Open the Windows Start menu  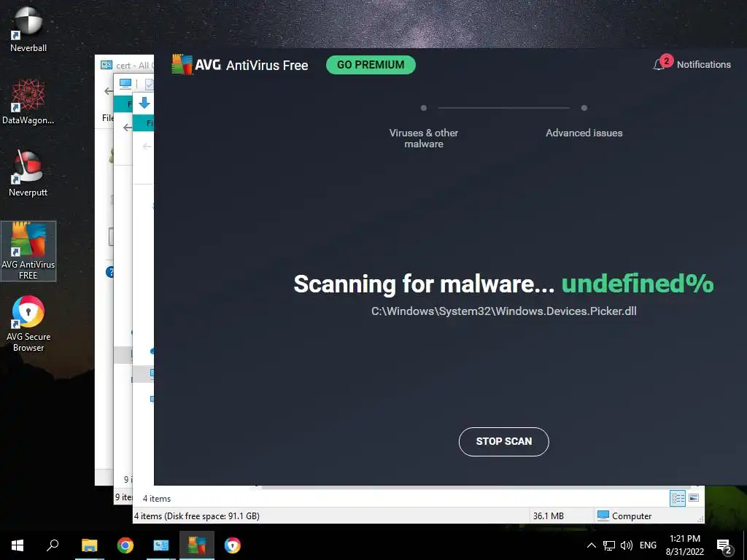18,545
